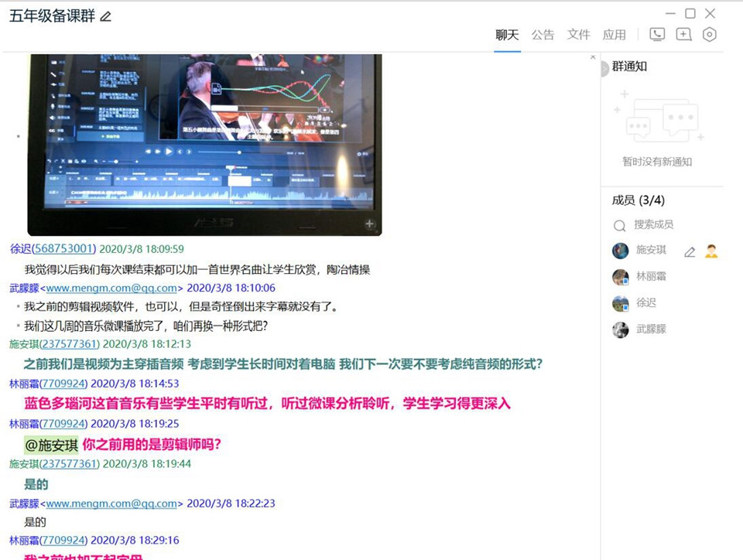Open the 公告 tab
Viewport: 743px width, 560px height.
[x=543, y=35]
